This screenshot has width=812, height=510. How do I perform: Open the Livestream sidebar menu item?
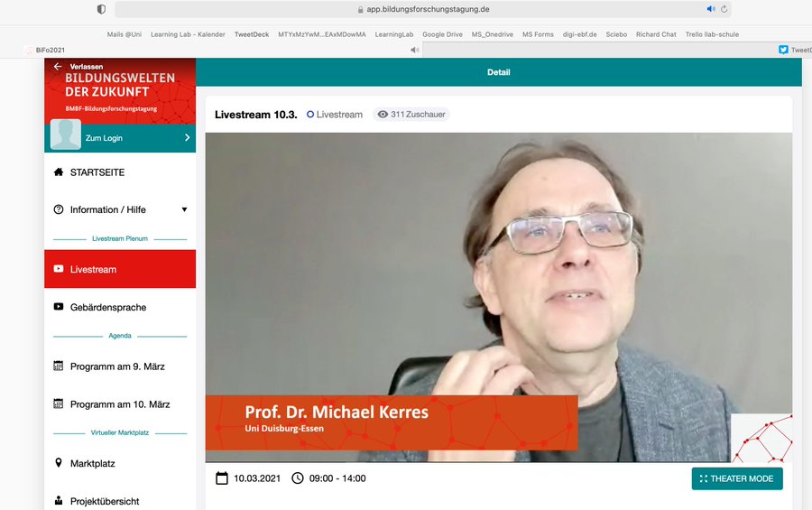click(120, 269)
